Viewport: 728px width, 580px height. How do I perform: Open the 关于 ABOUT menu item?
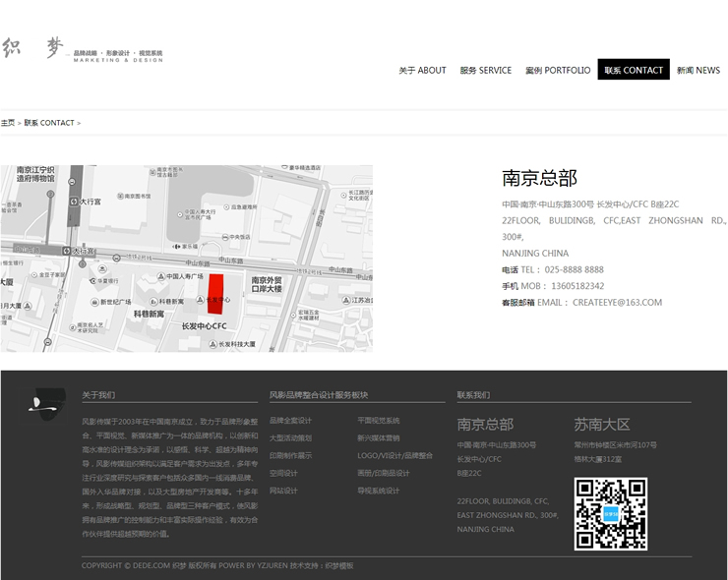point(422,71)
